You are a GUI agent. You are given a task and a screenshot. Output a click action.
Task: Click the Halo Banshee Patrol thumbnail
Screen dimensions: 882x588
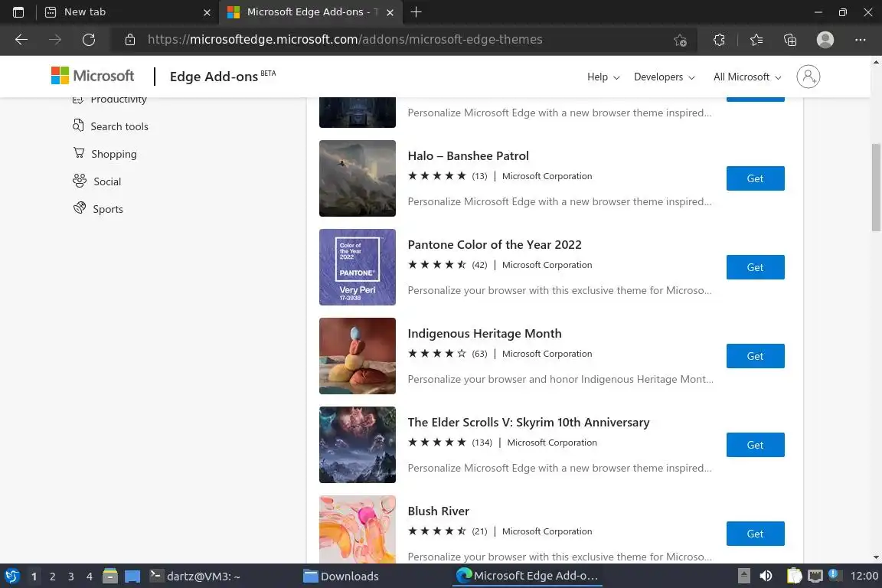coord(358,178)
